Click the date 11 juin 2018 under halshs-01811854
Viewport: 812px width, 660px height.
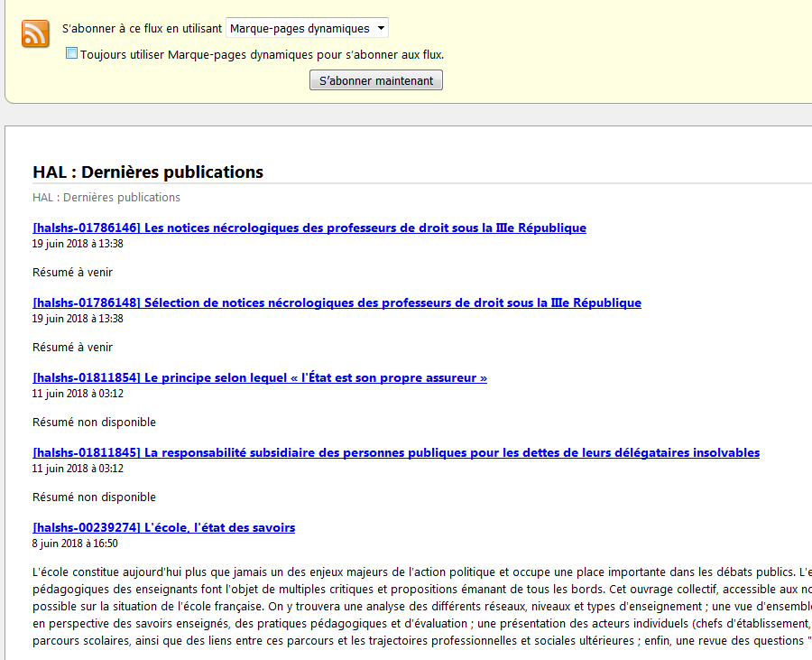coord(78,394)
